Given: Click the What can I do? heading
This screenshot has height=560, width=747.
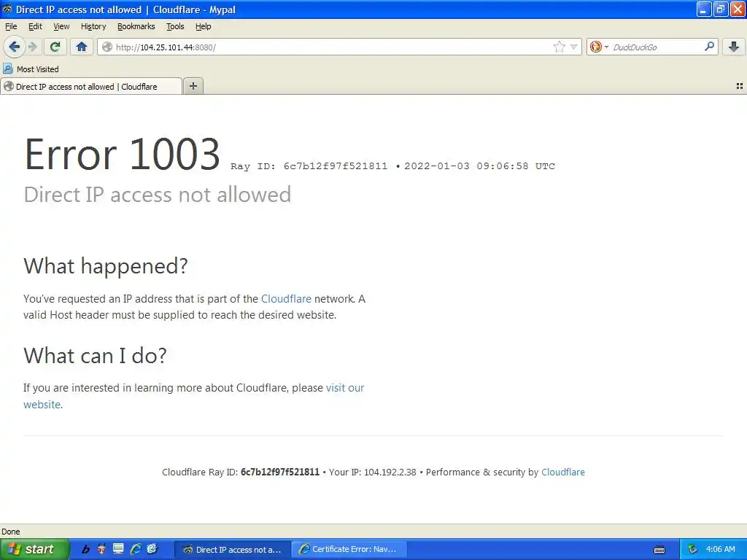Looking at the screenshot, I should click(96, 355).
